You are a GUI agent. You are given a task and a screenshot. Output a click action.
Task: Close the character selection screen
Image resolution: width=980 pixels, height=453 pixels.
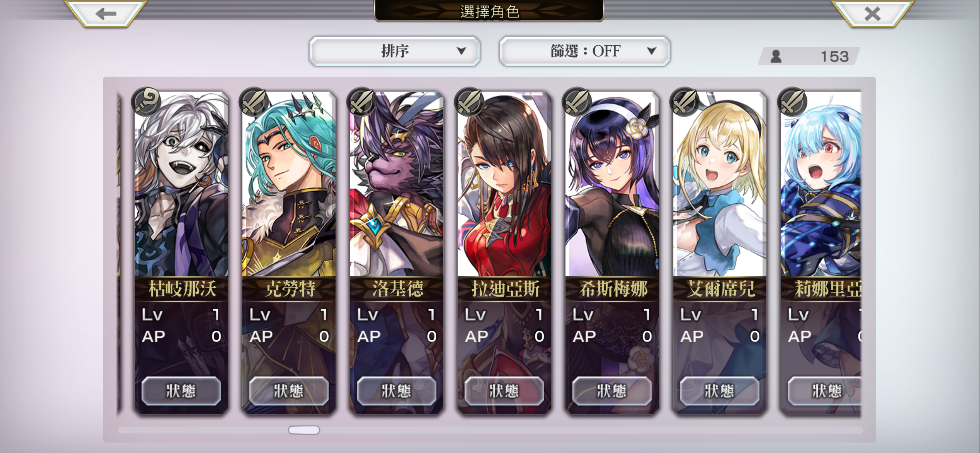click(x=872, y=14)
